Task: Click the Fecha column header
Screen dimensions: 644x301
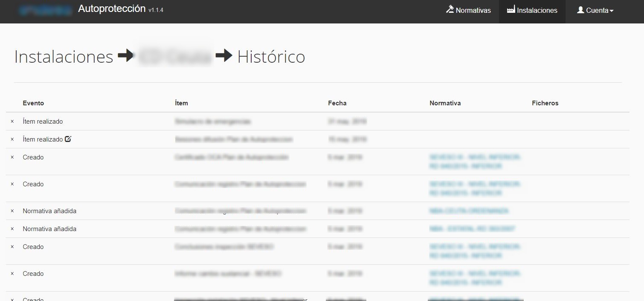Action: [337, 103]
